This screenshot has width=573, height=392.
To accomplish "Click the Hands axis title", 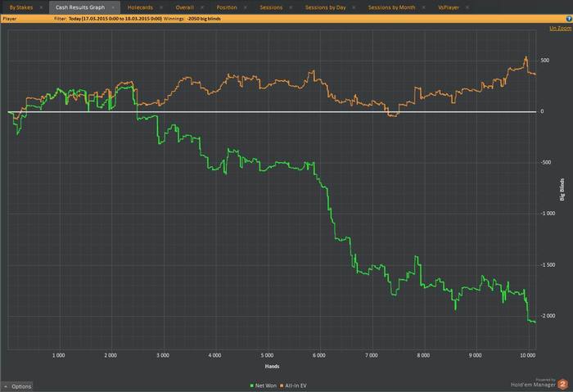I will click(273, 366).
